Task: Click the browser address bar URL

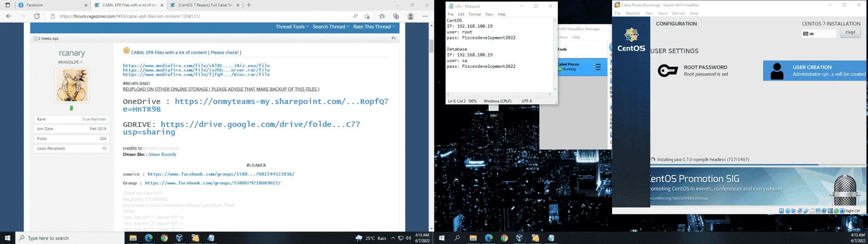Action: pyautogui.click(x=130, y=16)
